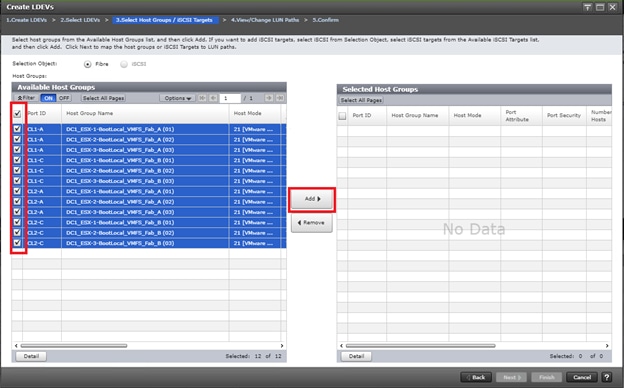Uncheck row CL1-C DC1_ESX-1-BootLocal_VMFS_Fab_B (01)
This screenshot has width=624, height=388.
tap(17, 160)
